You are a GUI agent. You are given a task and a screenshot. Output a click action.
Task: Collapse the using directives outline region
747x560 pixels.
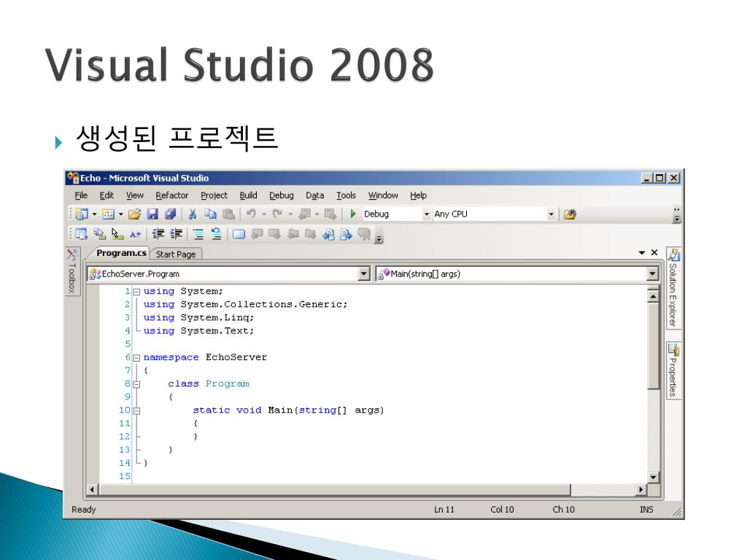point(136,292)
